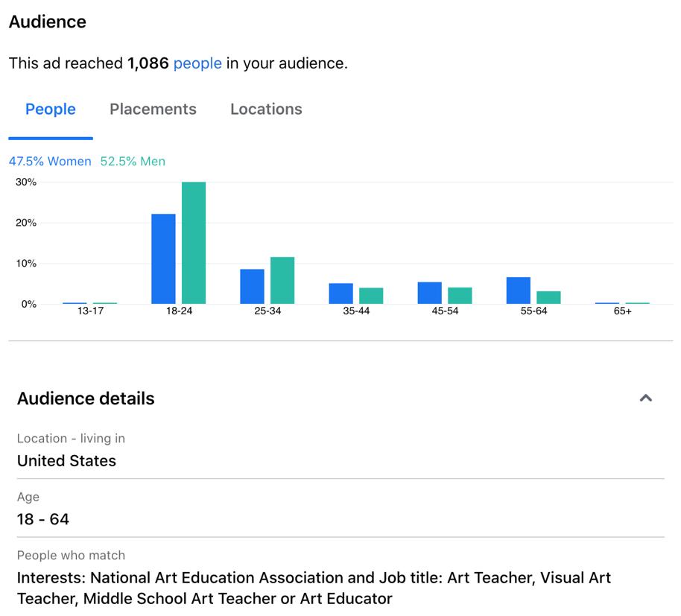Click the 18 - 64 age value
681x616 pixels.
pyautogui.click(x=43, y=519)
